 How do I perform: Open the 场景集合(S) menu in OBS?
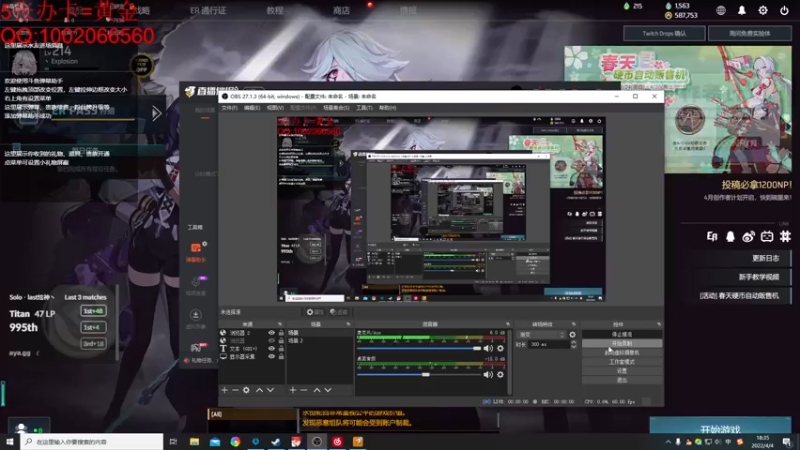point(336,108)
